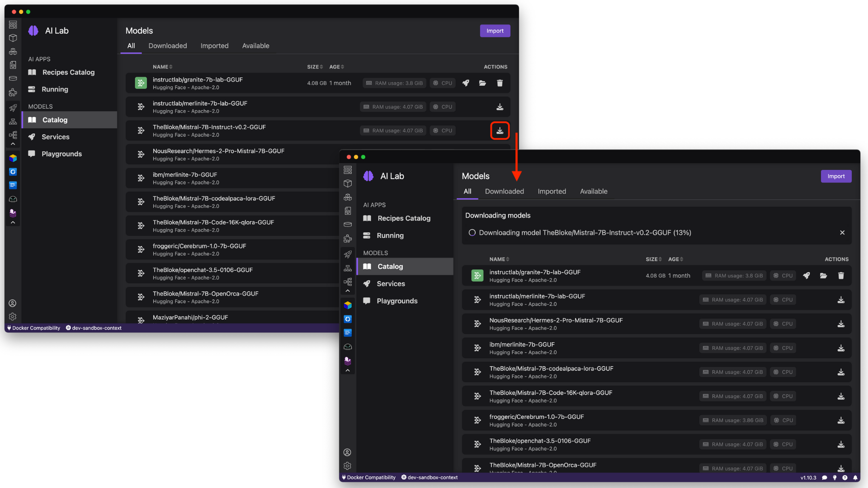Sort by AGE column in back window

336,67
